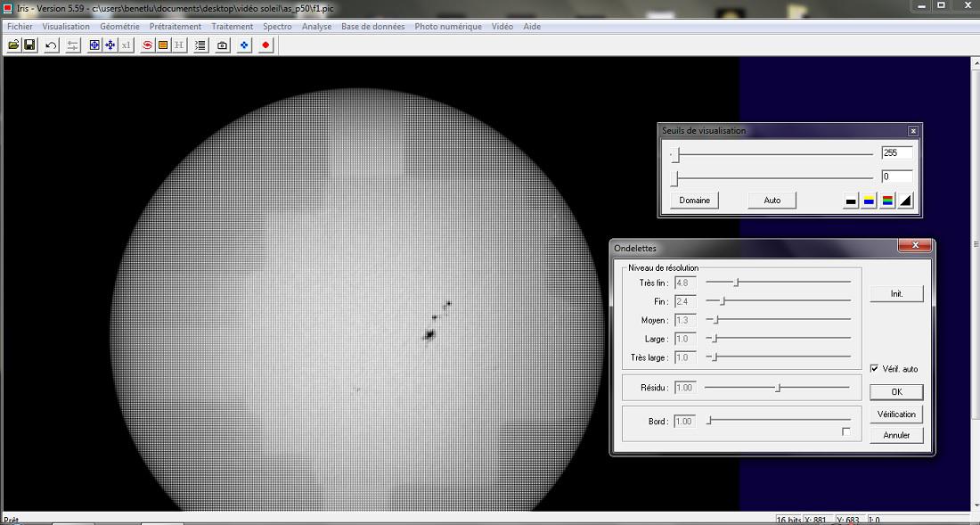This screenshot has width=980, height=525.
Task: Click the black triangle negative icon
Action: pyautogui.click(x=905, y=201)
